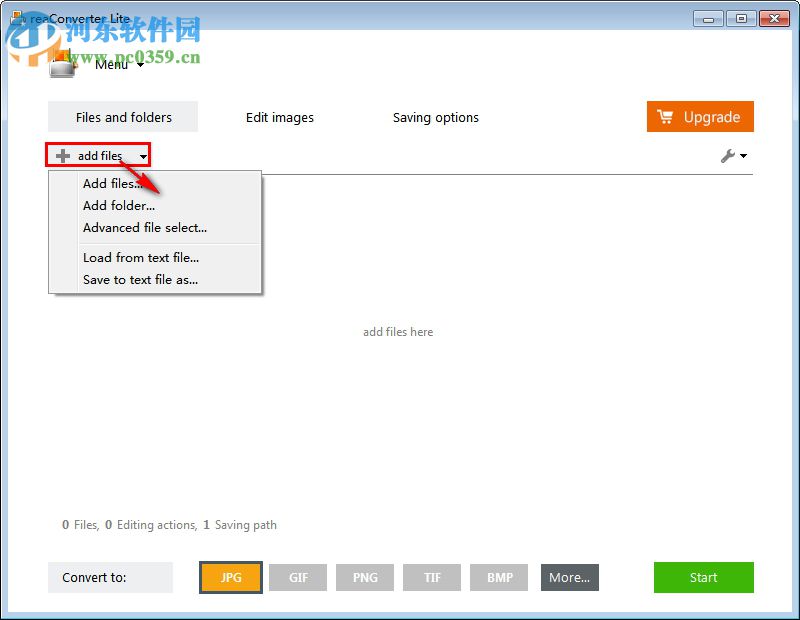The width and height of the screenshot is (800, 620).
Task: Choose Add files... from the menu
Action: [x=155, y=183]
